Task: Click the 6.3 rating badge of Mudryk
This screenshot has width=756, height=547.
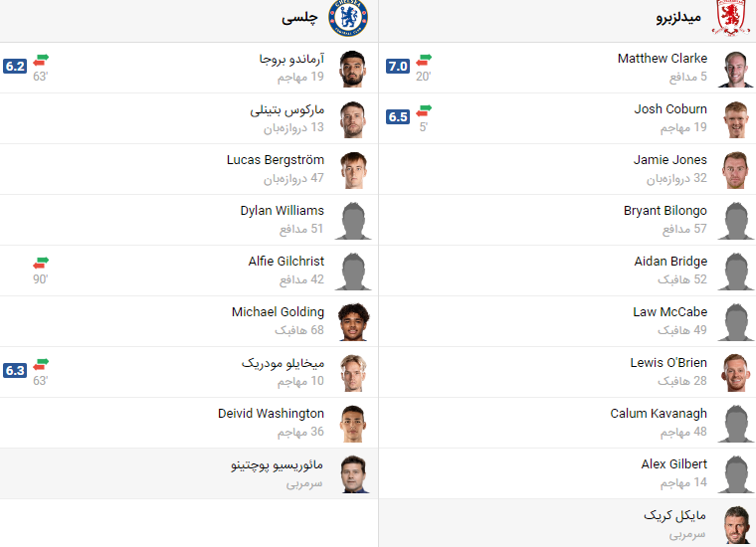Action: pyautogui.click(x=15, y=370)
